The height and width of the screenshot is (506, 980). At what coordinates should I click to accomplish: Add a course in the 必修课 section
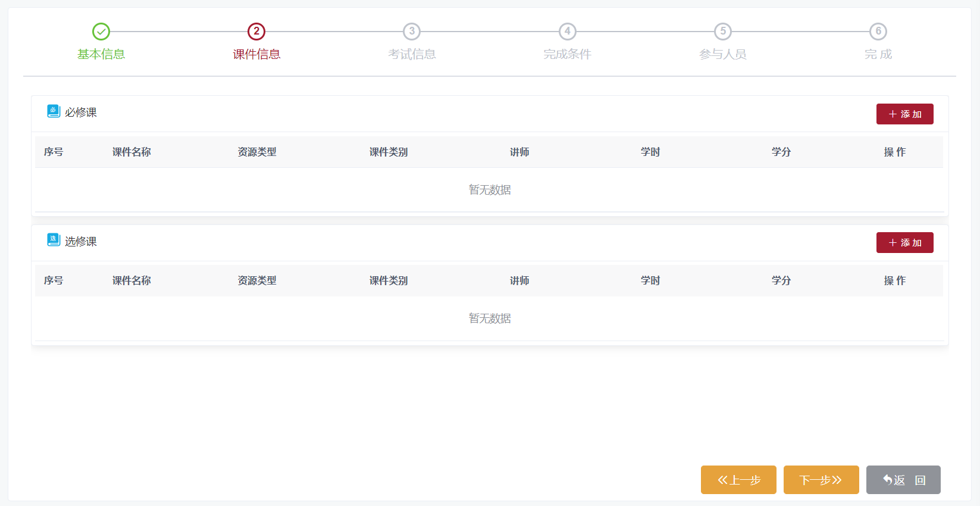(904, 114)
